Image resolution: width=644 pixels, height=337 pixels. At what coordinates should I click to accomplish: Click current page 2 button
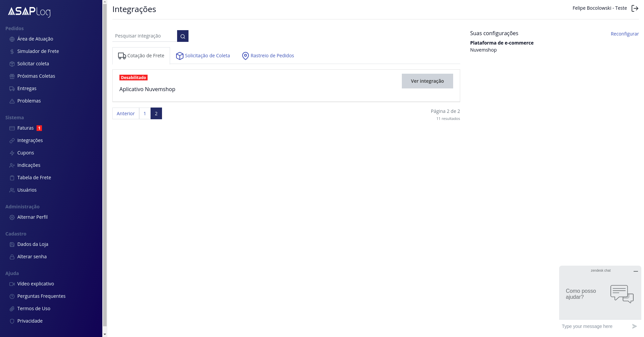(156, 114)
